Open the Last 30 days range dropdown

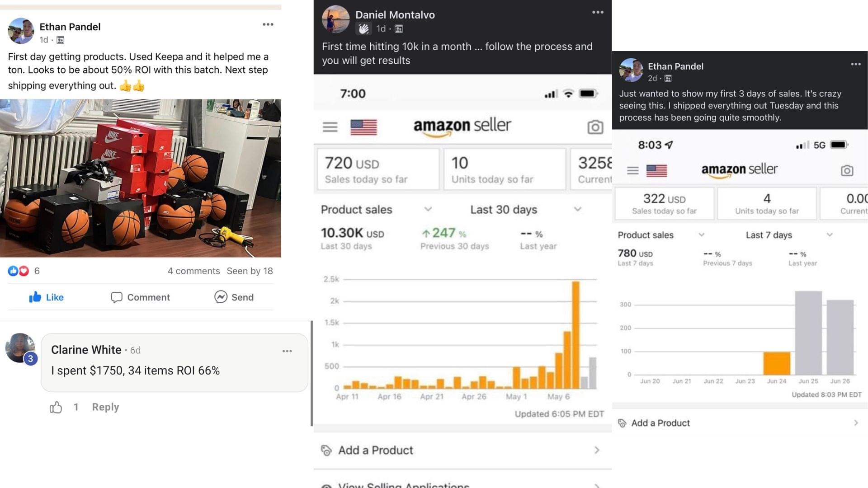577,209
